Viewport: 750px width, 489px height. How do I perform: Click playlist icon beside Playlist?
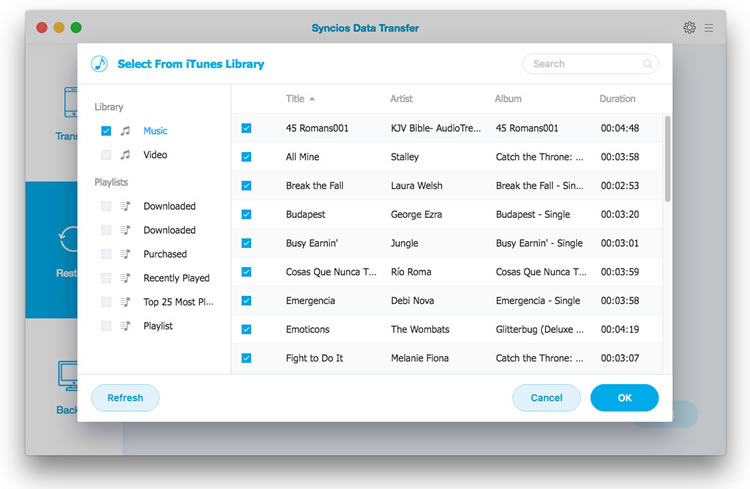pyautogui.click(x=125, y=326)
